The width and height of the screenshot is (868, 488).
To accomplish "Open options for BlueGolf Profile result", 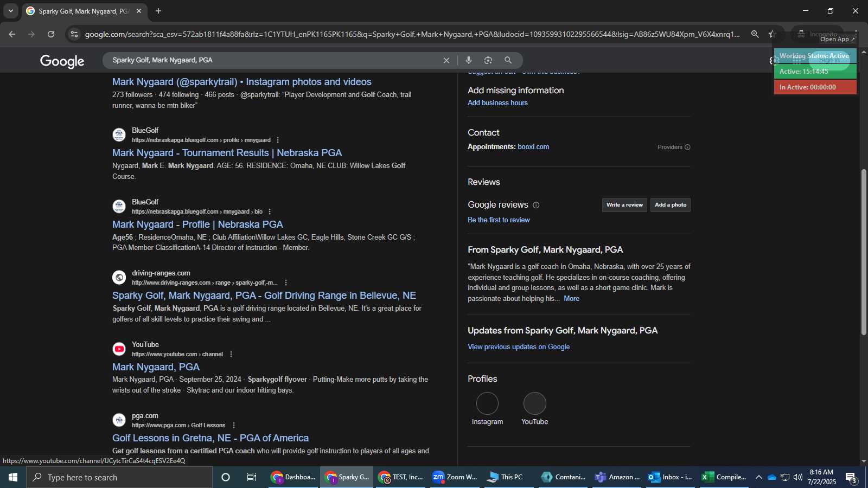I will coord(270,211).
